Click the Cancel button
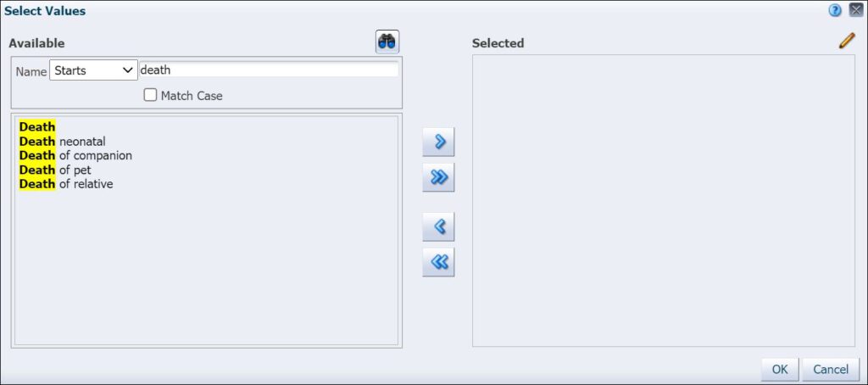The height and width of the screenshot is (385, 868). point(831,369)
